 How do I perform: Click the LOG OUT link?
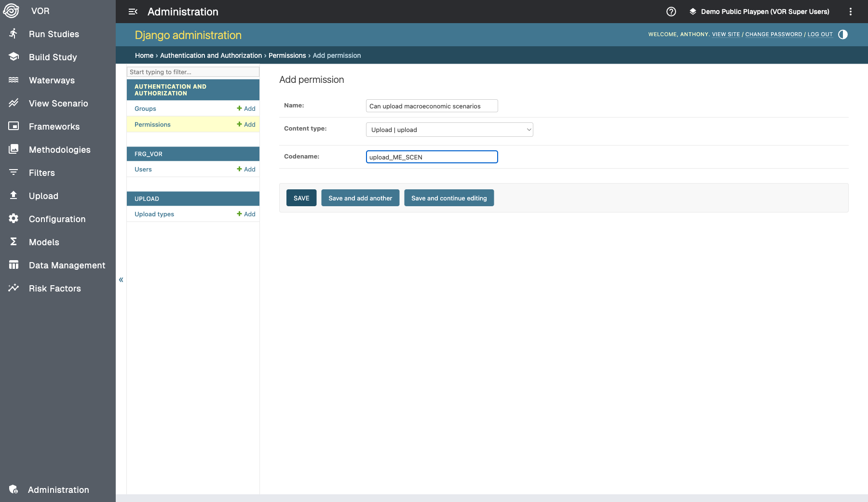pyautogui.click(x=820, y=34)
